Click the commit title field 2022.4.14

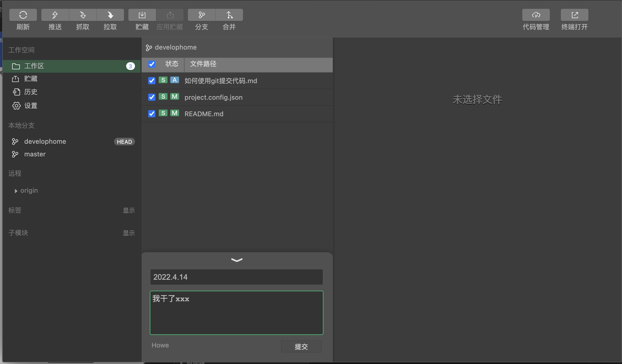pos(237,277)
